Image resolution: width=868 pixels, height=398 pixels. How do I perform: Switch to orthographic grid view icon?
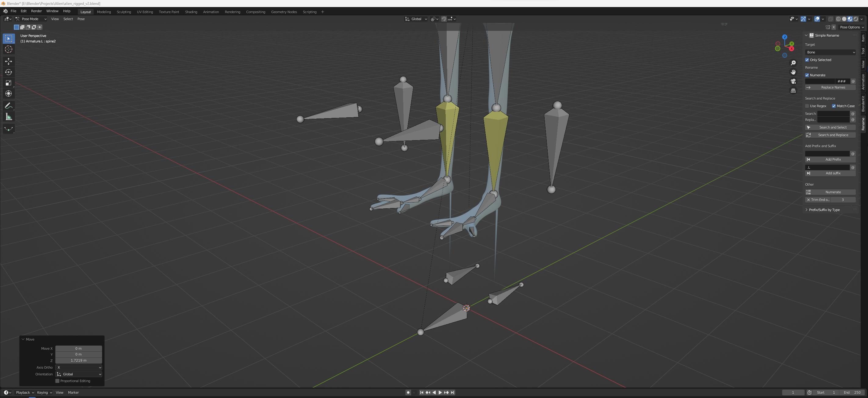[793, 91]
